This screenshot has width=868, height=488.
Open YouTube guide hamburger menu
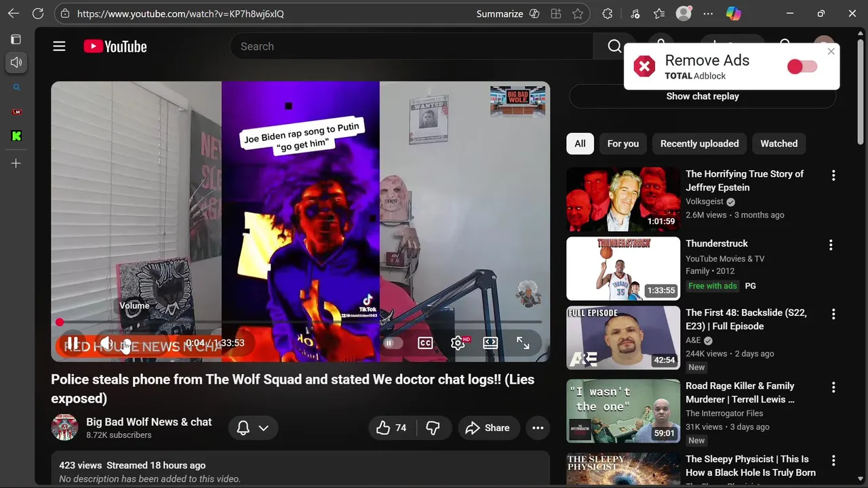point(59,46)
